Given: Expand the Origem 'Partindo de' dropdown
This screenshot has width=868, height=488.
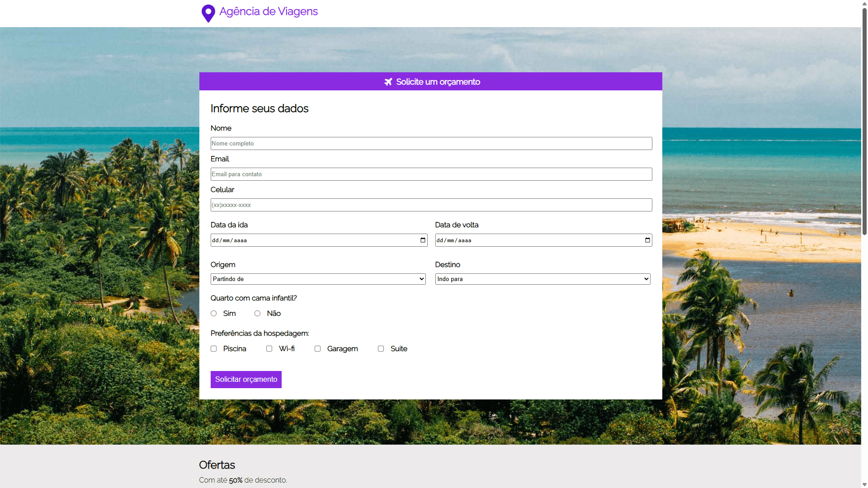Looking at the screenshot, I should click(x=318, y=279).
